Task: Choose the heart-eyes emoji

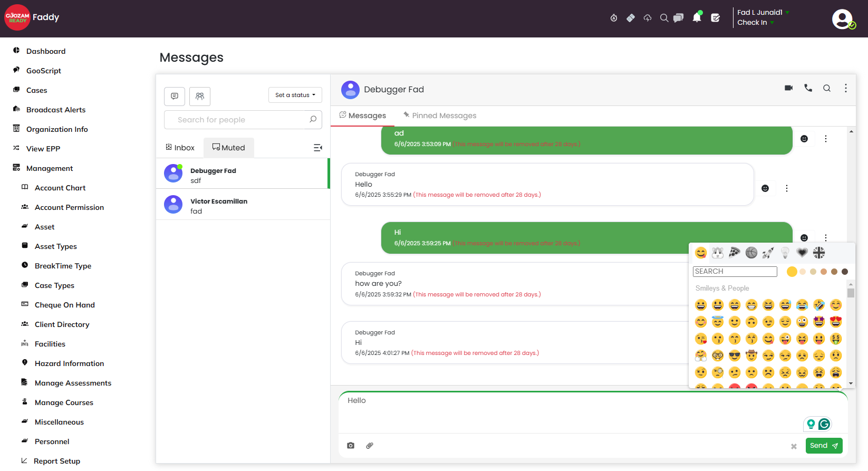Action: click(836, 322)
